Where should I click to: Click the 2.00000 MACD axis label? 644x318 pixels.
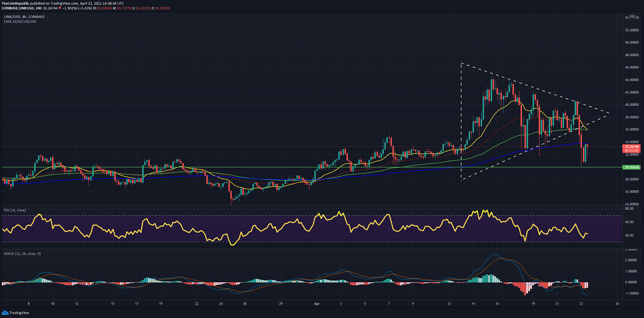pyautogui.click(x=631, y=260)
